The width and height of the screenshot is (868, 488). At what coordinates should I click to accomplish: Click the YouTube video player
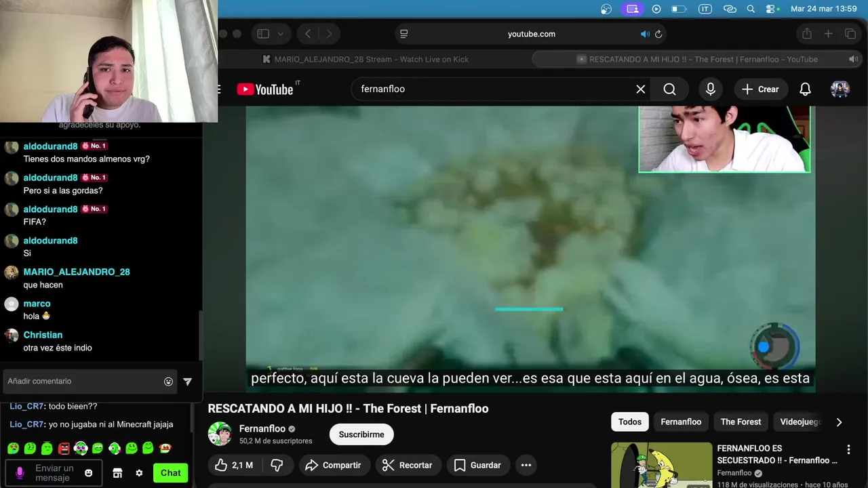tap(530, 249)
